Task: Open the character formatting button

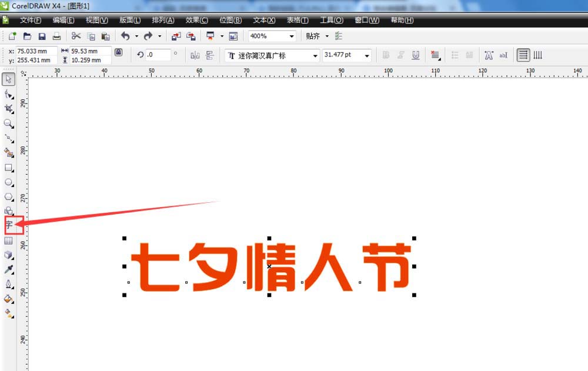Action: pyautogui.click(x=489, y=55)
